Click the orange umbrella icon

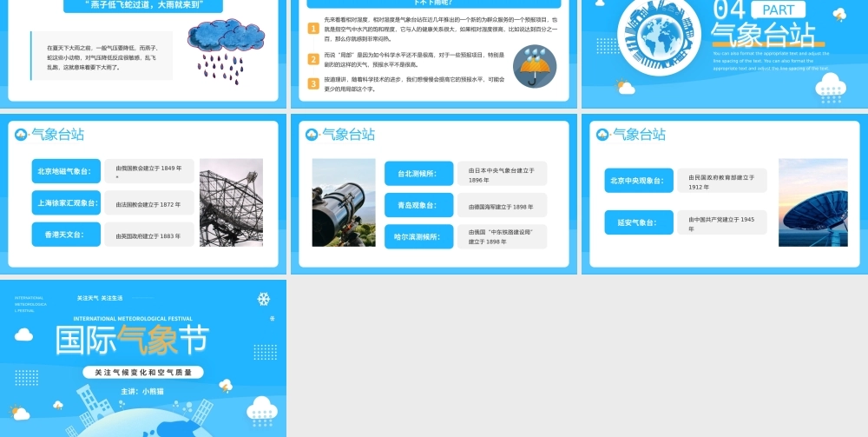(x=534, y=66)
